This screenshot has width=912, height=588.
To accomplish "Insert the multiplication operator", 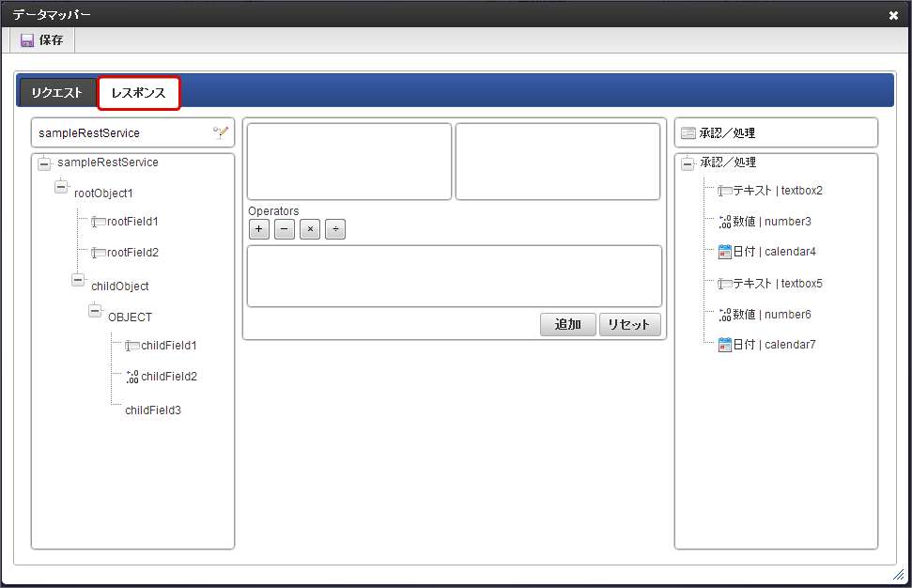I will [310, 229].
